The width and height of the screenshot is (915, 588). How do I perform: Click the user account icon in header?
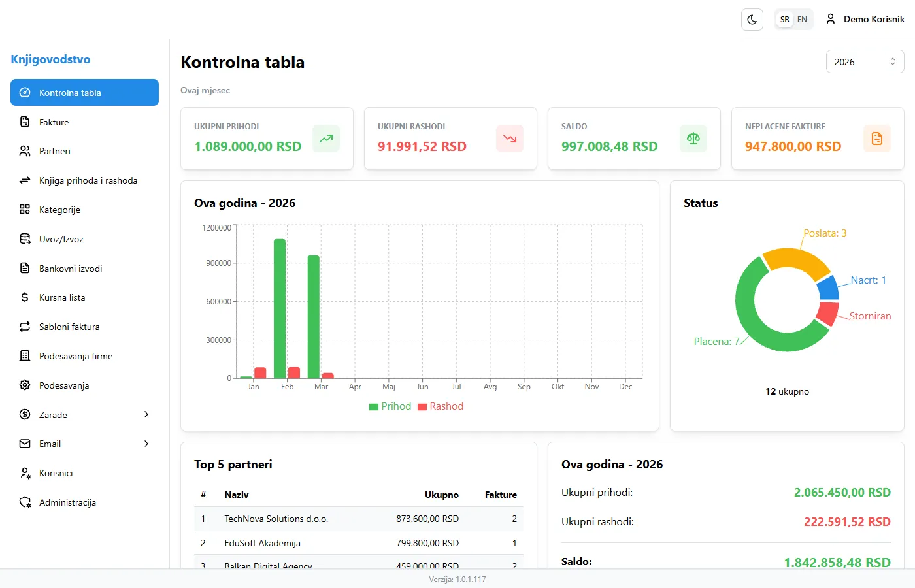tap(831, 19)
